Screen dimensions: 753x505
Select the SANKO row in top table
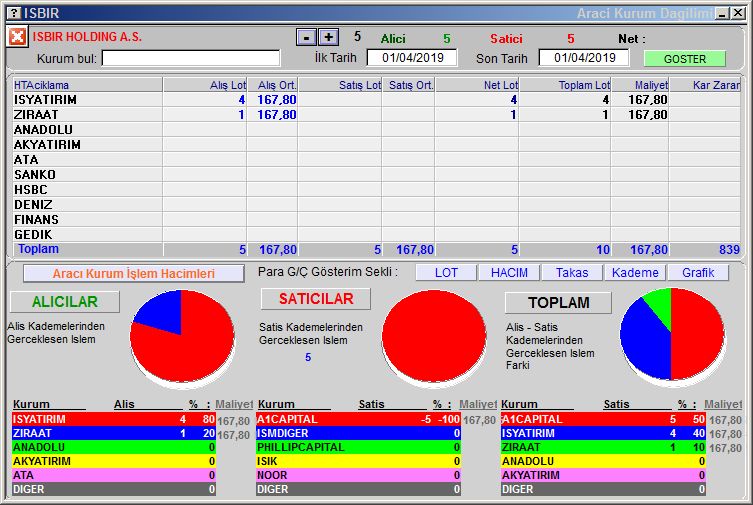pos(376,174)
